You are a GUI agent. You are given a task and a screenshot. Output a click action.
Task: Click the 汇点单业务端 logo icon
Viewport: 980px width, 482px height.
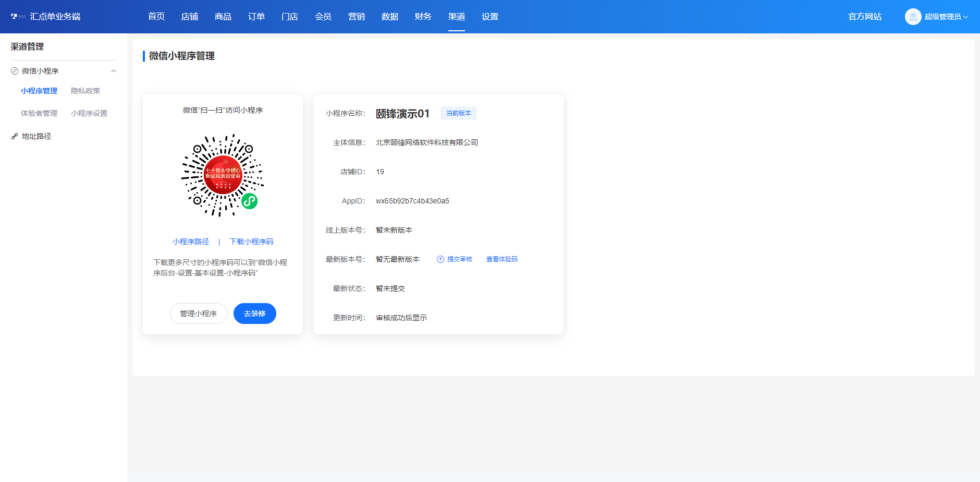pyautogui.click(x=13, y=16)
